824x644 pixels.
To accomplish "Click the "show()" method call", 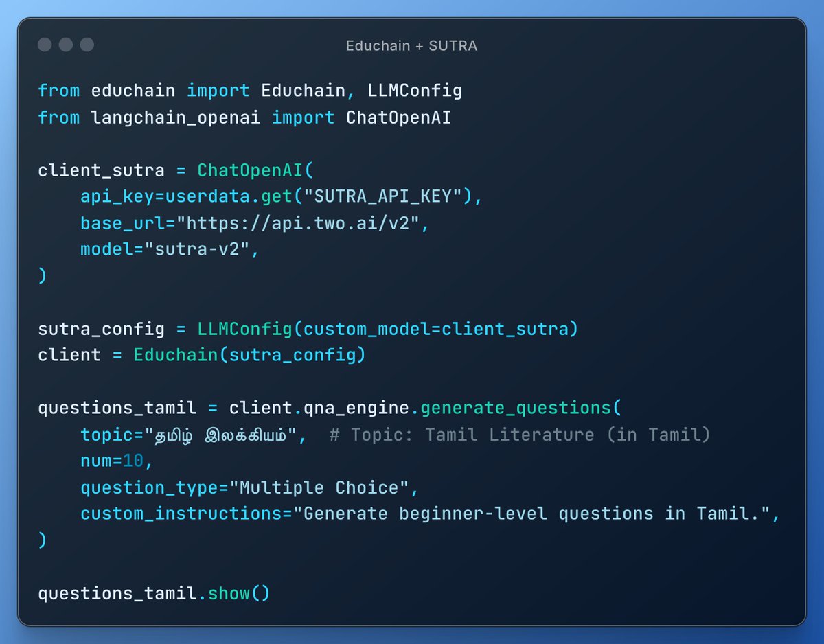I will click(x=239, y=593).
